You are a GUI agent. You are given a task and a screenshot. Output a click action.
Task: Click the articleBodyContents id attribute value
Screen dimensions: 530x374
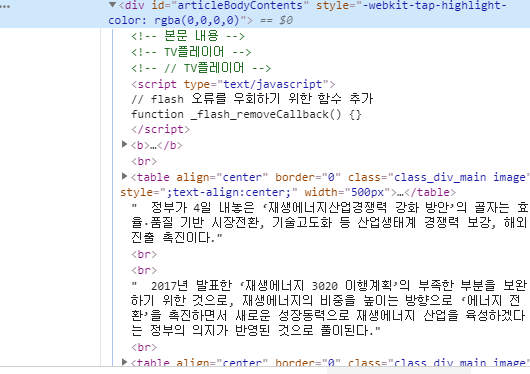(240, 5)
